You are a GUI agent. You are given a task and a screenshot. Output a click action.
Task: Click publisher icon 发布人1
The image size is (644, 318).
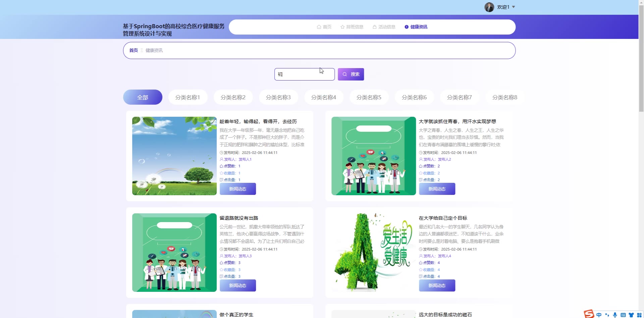(x=221, y=159)
